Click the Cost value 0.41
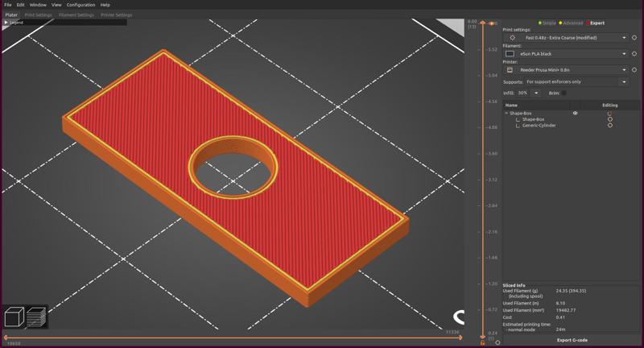 coord(560,317)
